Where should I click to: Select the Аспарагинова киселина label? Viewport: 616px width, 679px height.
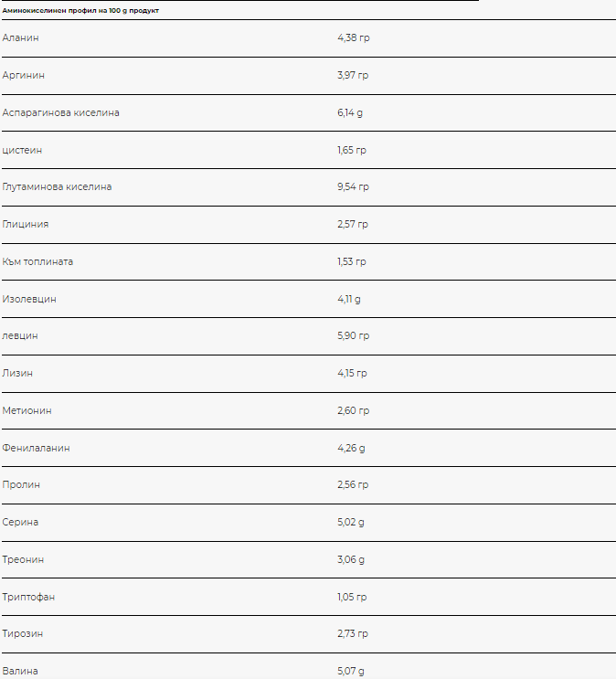click(x=60, y=112)
